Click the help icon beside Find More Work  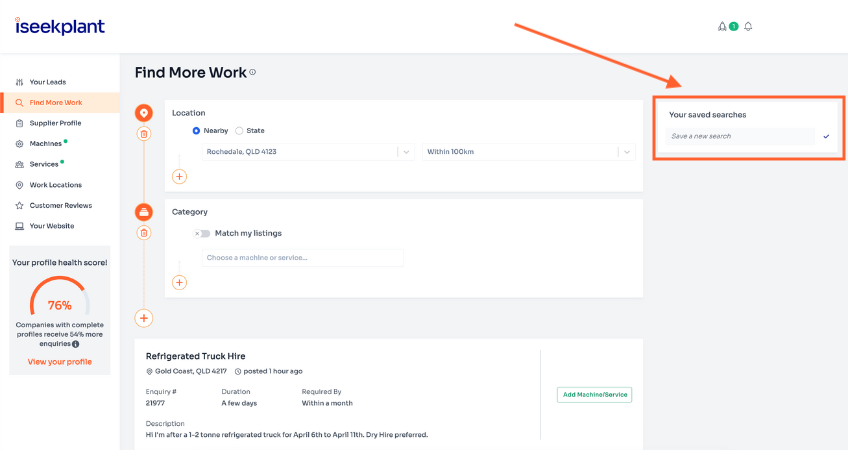(x=253, y=73)
